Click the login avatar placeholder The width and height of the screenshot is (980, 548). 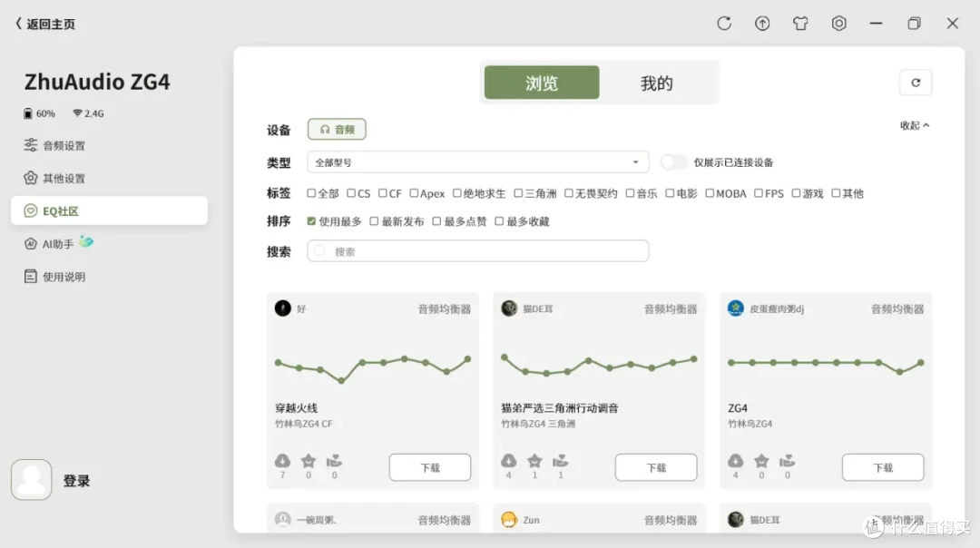[31, 480]
